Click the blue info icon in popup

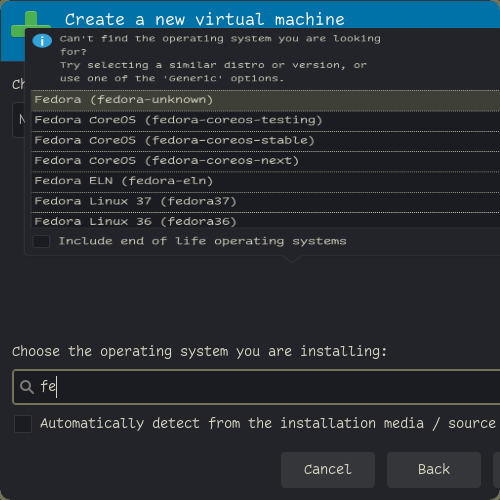click(42, 41)
